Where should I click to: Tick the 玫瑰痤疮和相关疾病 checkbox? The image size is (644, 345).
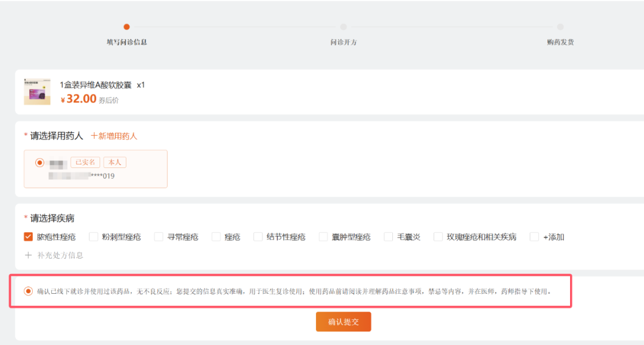(x=438, y=237)
